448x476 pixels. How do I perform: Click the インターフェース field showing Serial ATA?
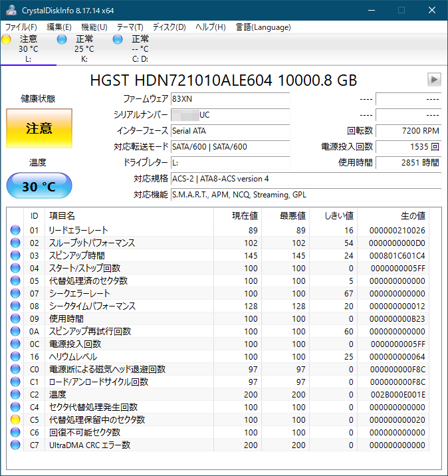[231, 130]
